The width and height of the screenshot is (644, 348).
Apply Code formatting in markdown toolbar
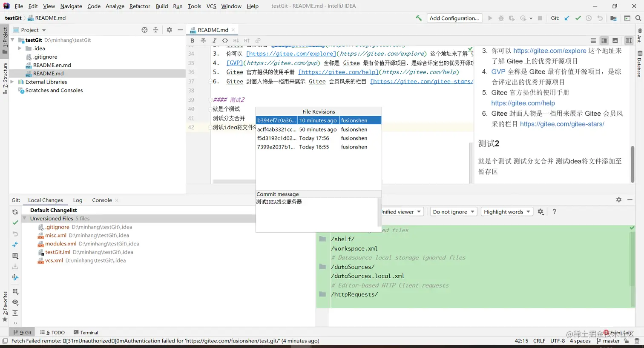(x=225, y=40)
